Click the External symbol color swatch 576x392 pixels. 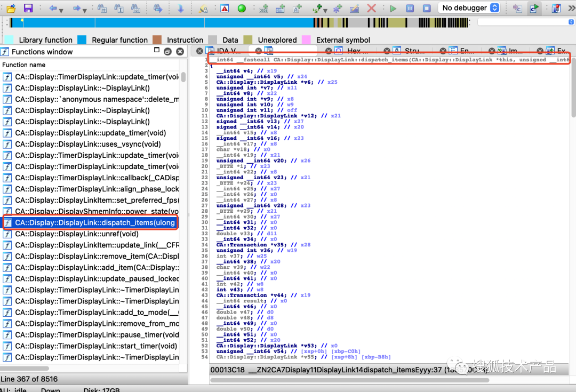306,39
